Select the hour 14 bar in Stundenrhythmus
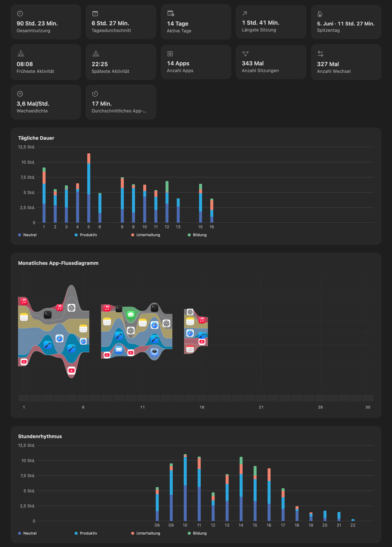This screenshot has height=547, width=392. point(241,489)
